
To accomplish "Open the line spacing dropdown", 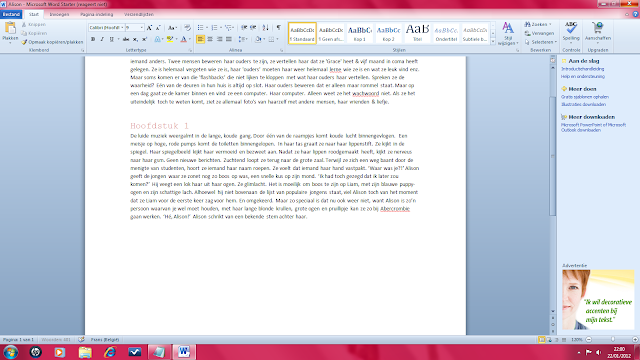I will [x=243, y=39].
